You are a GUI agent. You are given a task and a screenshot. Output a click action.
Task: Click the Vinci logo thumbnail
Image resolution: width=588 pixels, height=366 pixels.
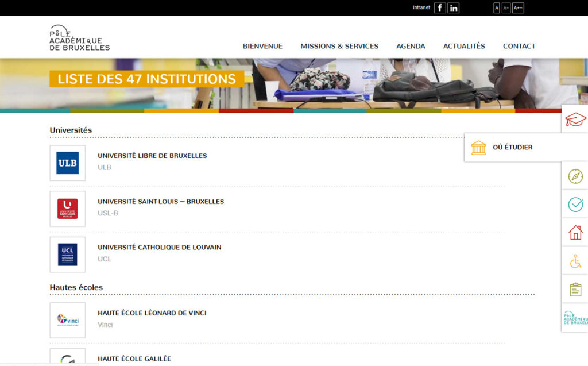tap(68, 320)
